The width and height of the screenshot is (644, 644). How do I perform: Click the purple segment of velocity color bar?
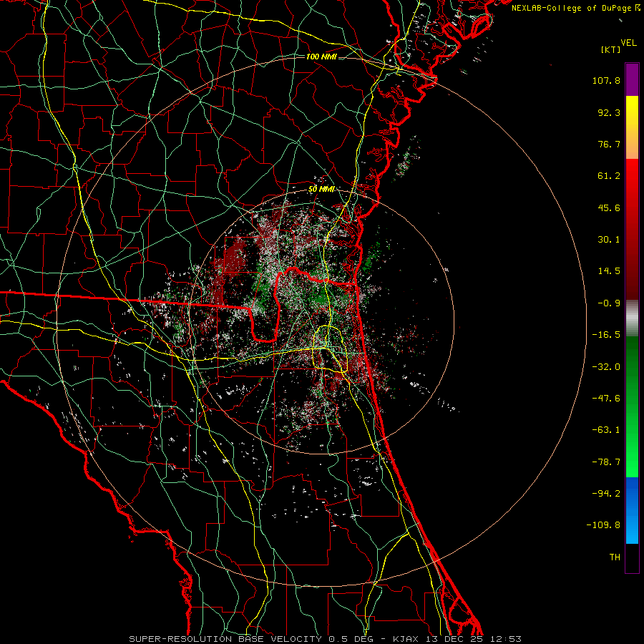632,79
